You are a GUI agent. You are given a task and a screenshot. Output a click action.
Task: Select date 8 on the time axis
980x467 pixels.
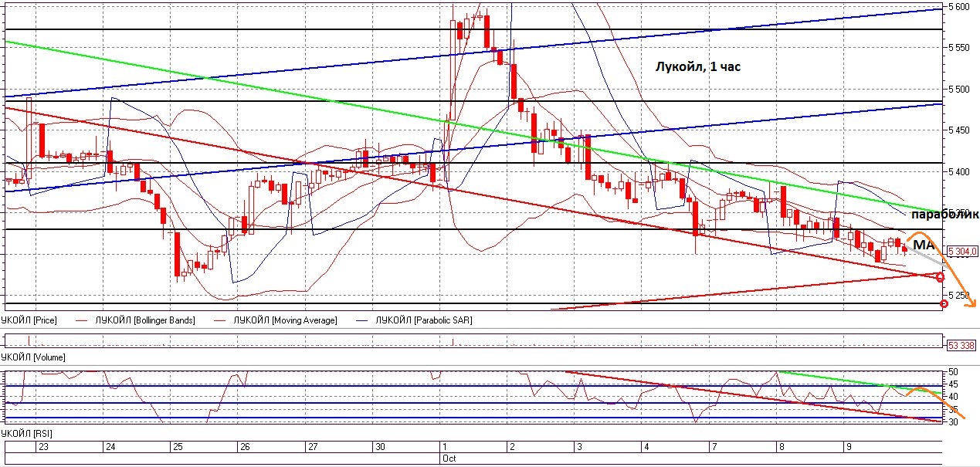pyautogui.click(x=780, y=447)
